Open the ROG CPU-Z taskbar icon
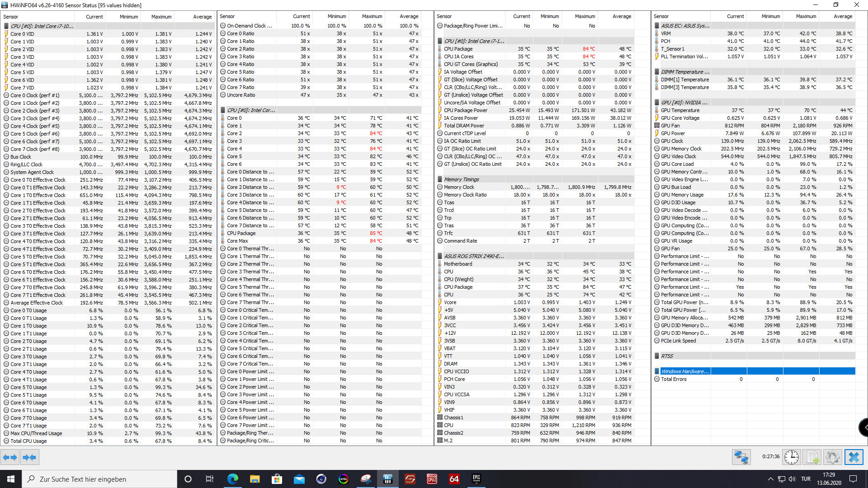This screenshot has width=868, height=488. (x=432, y=479)
